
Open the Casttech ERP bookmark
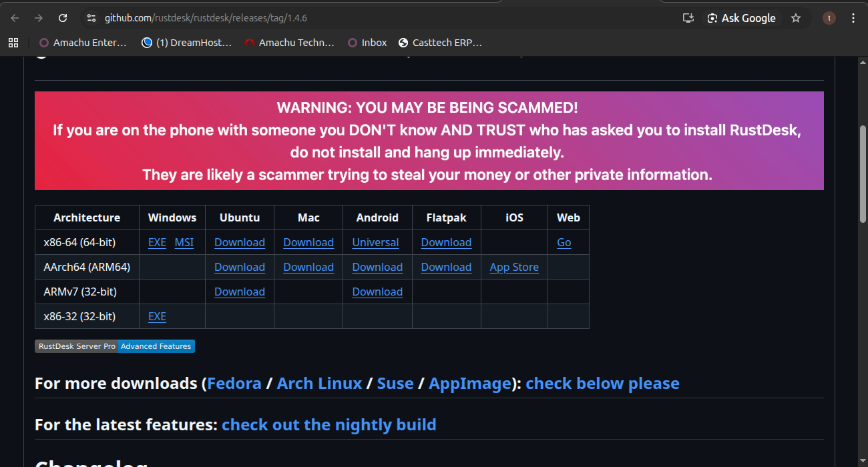(x=440, y=43)
